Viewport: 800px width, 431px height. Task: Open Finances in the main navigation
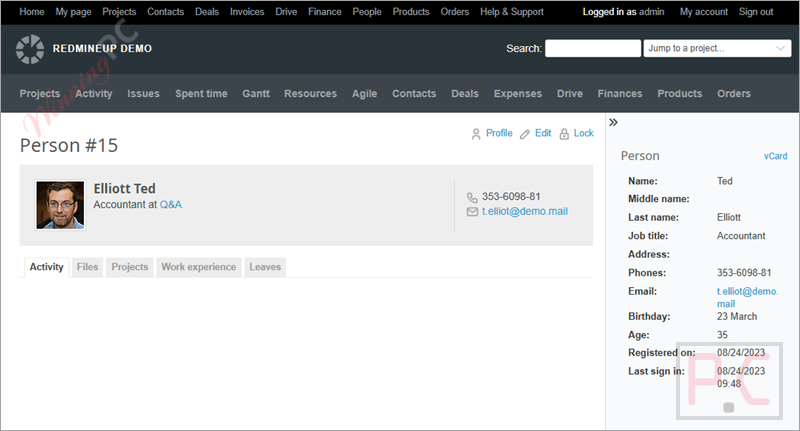(620, 94)
